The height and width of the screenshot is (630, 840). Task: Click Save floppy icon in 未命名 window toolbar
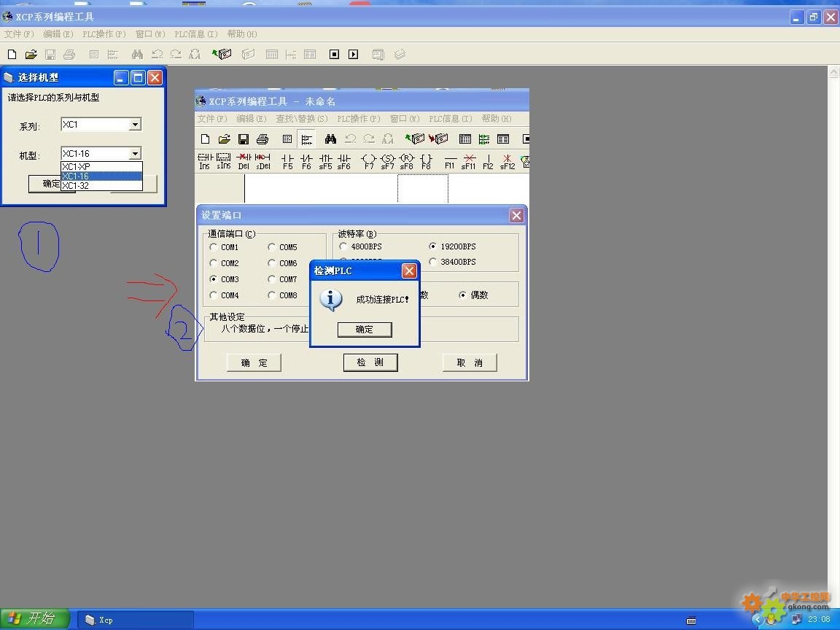(244, 139)
